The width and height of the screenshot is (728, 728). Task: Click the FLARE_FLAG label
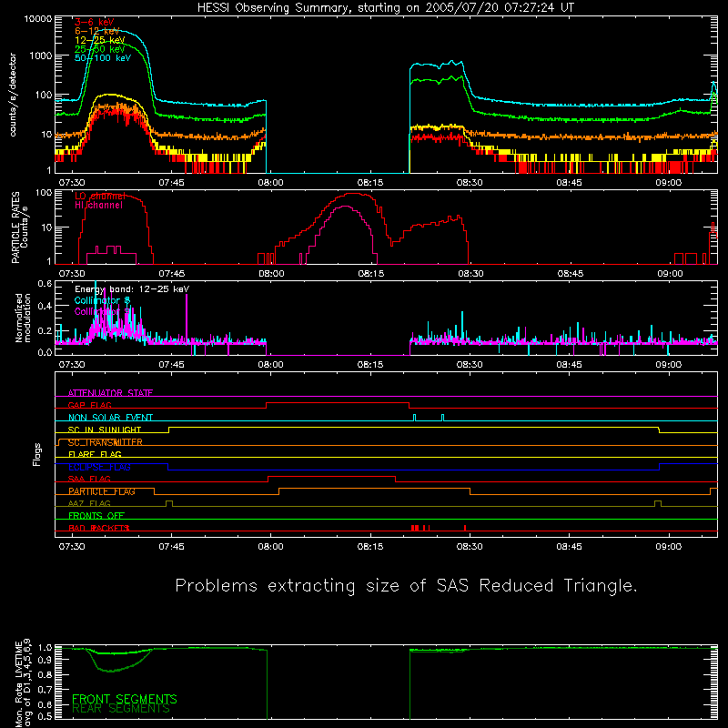[x=95, y=454]
